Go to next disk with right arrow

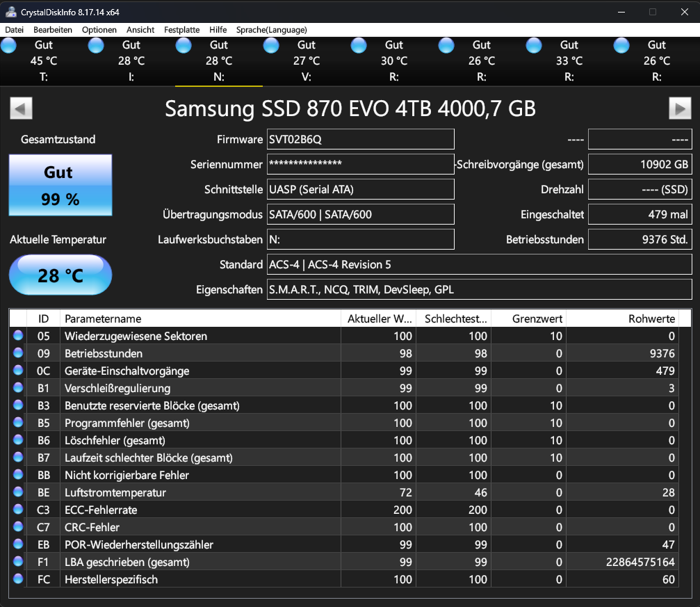pos(680,108)
